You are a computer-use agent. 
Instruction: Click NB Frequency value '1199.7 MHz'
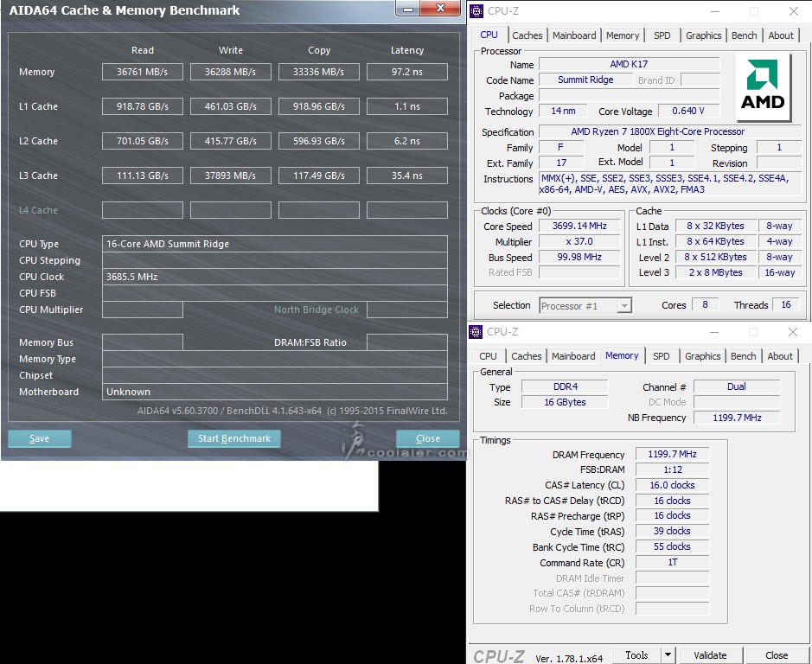(737, 418)
